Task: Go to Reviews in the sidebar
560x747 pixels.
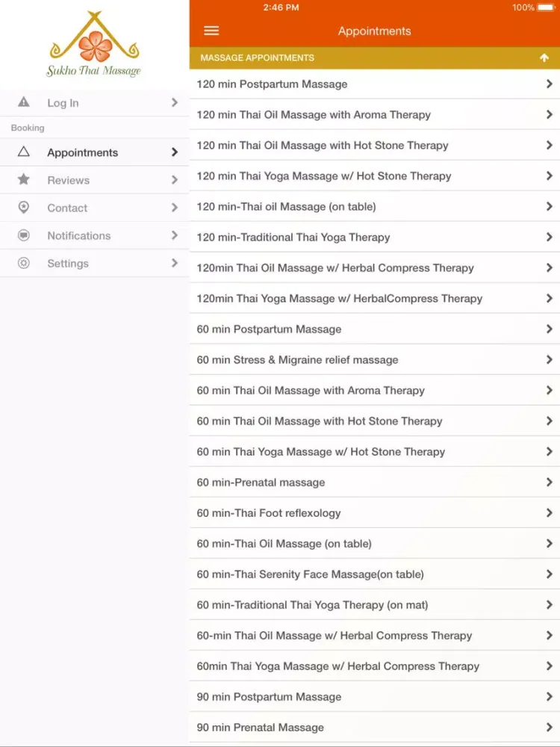Action: click(x=94, y=180)
